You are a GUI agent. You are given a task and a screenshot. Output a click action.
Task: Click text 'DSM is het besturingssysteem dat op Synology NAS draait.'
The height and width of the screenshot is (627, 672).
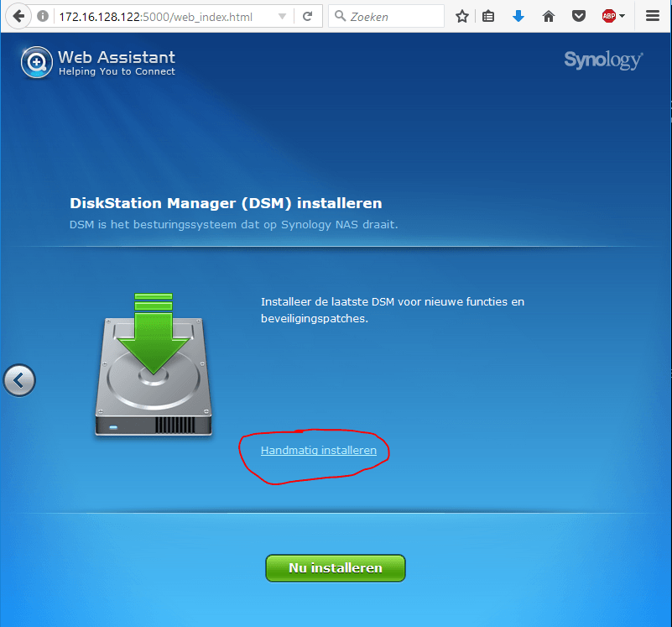coord(233,224)
